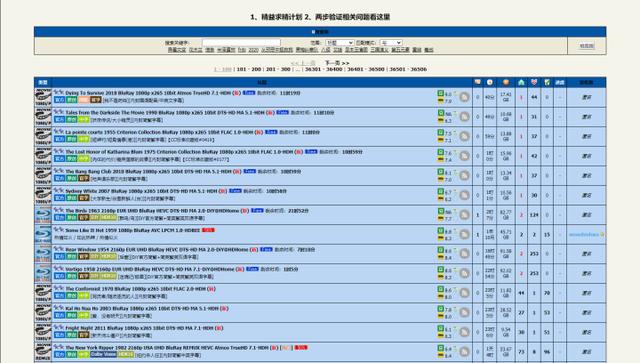Open Vertigo 1958 2160p torrent title
The height and width of the screenshot is (363, 640).
150,269
